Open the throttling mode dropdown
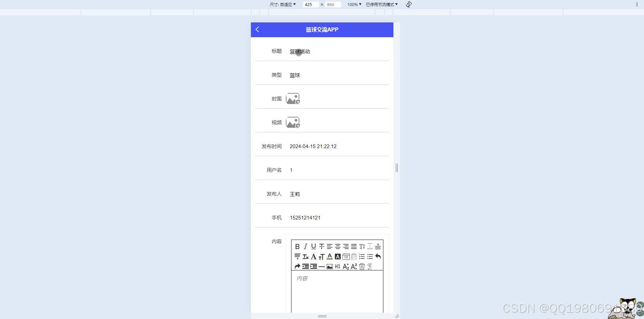 [382, 4]
